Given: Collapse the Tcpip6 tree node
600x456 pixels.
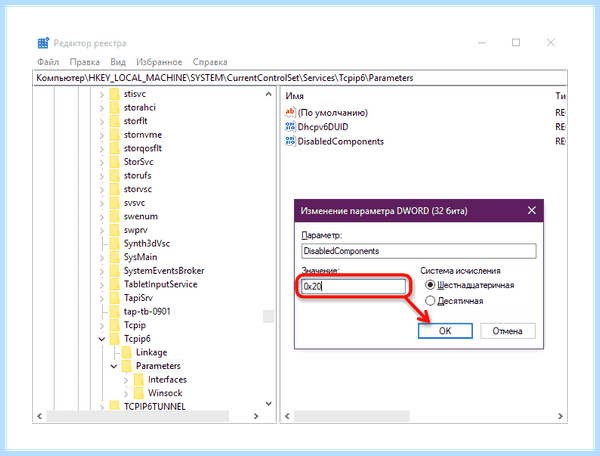Looking at the screenshot, I should pyautogui.click(x=102, y=339).
